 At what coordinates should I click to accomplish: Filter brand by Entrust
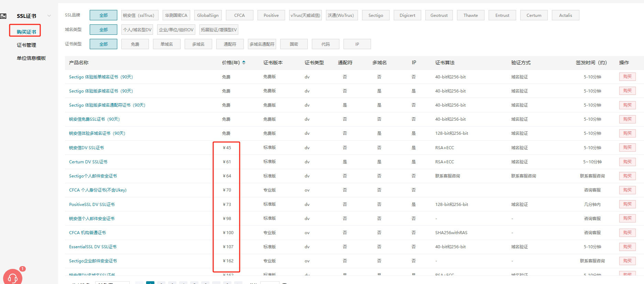pos(502,15)
